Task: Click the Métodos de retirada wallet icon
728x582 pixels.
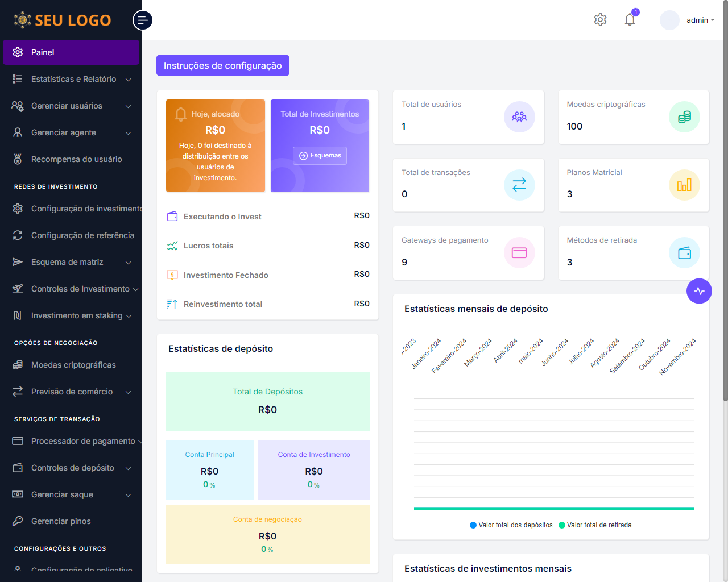Action: [x=684, y=253]
